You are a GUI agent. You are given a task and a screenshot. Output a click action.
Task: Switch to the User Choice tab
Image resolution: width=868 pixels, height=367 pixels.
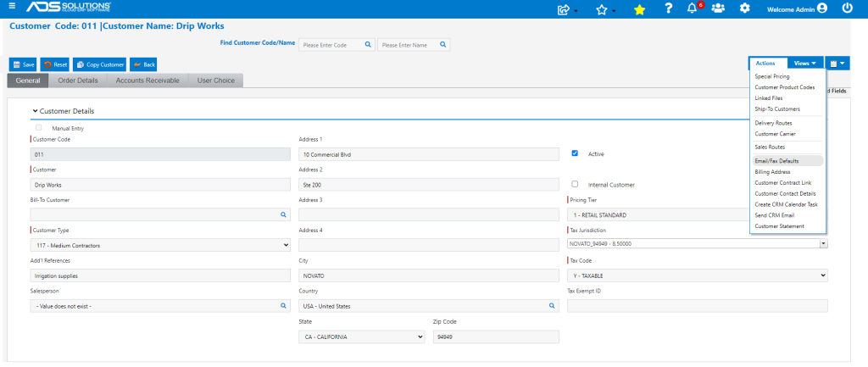[216, 81]
